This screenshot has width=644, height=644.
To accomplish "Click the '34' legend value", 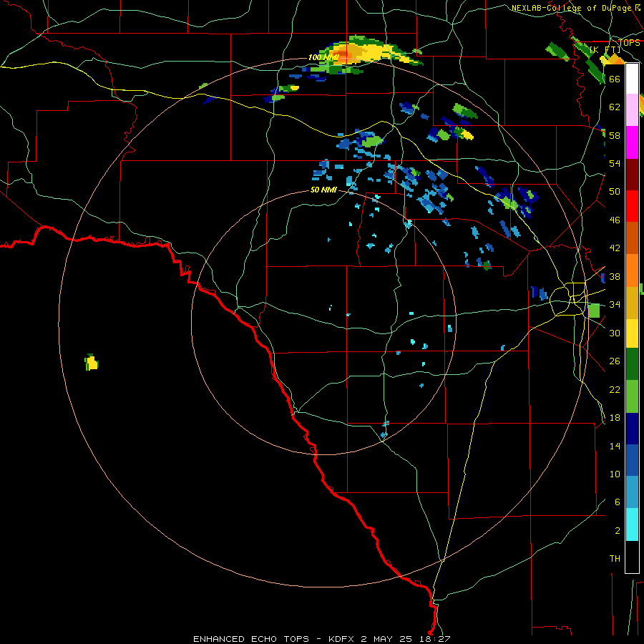I will click(615, 304).
